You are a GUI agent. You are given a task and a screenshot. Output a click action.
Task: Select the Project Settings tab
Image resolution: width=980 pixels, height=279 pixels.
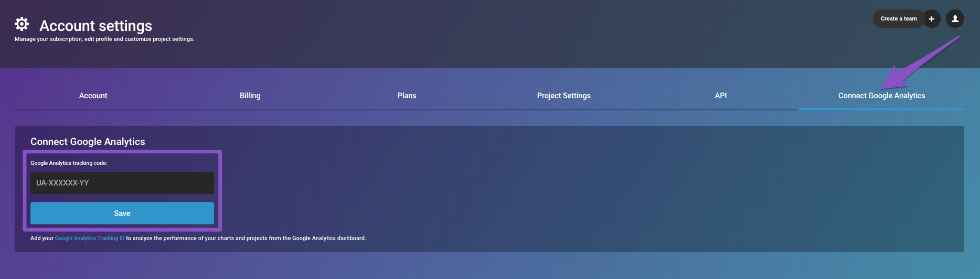tap(563, 96)
